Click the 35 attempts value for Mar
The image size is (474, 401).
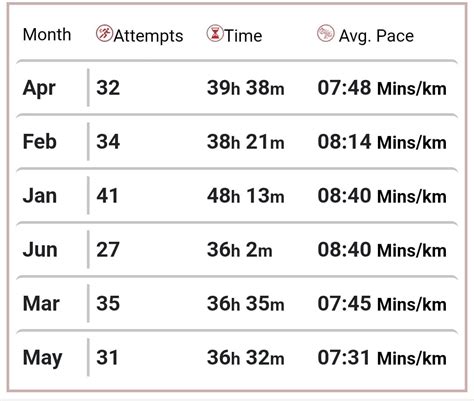(108, 304)
